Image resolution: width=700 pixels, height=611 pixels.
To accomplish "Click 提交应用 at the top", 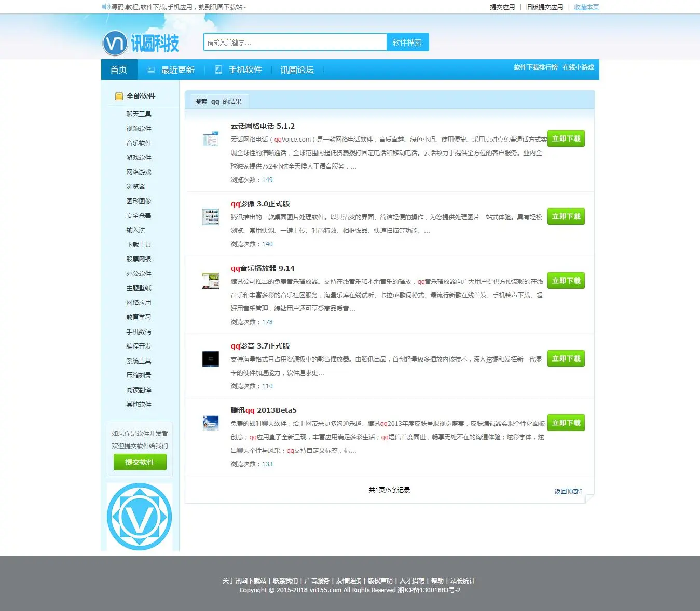I will [x=502, y=7].
